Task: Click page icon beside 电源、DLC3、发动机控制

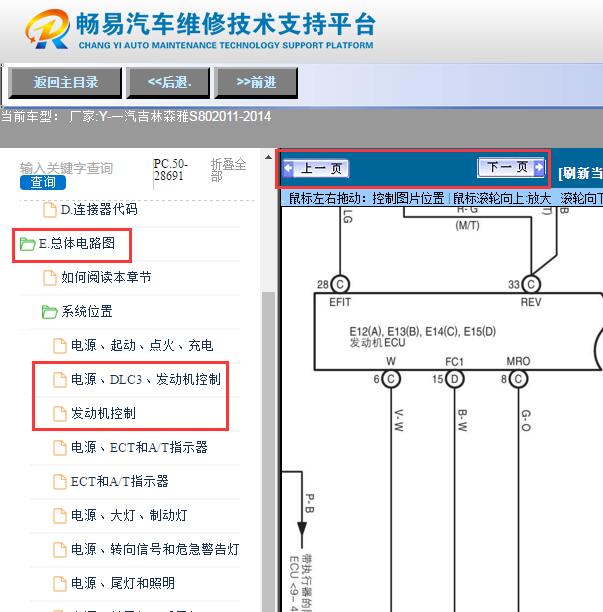Action: click(59, 380)
